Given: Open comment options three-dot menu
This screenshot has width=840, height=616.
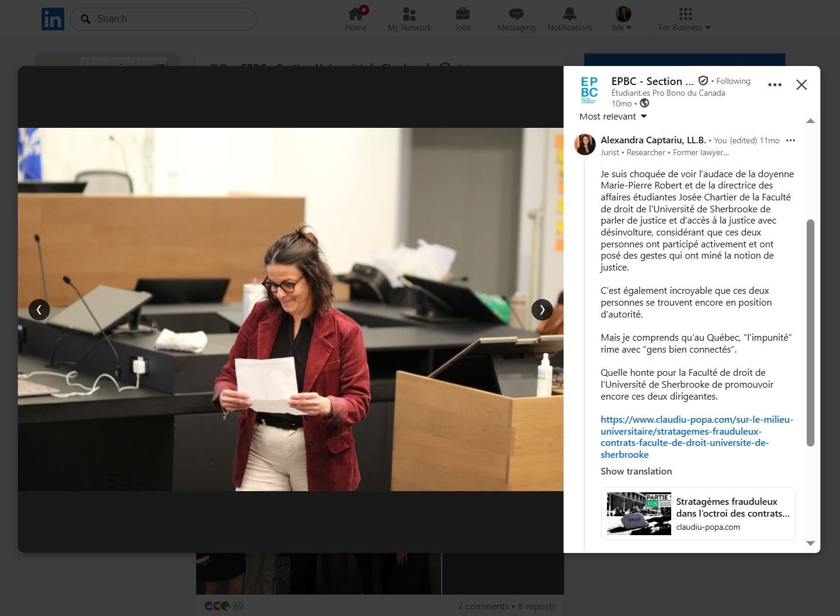Looking at the screenshot, I should point(791,140).
